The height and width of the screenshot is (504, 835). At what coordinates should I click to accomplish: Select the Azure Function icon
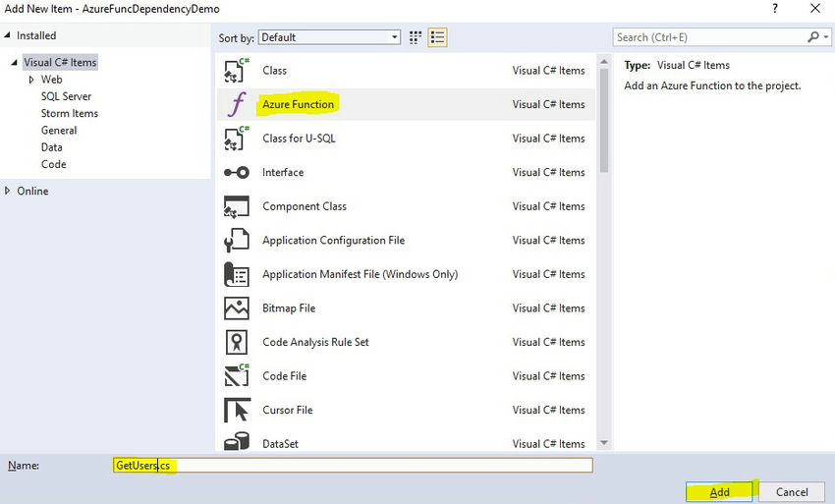pos(237,104)
